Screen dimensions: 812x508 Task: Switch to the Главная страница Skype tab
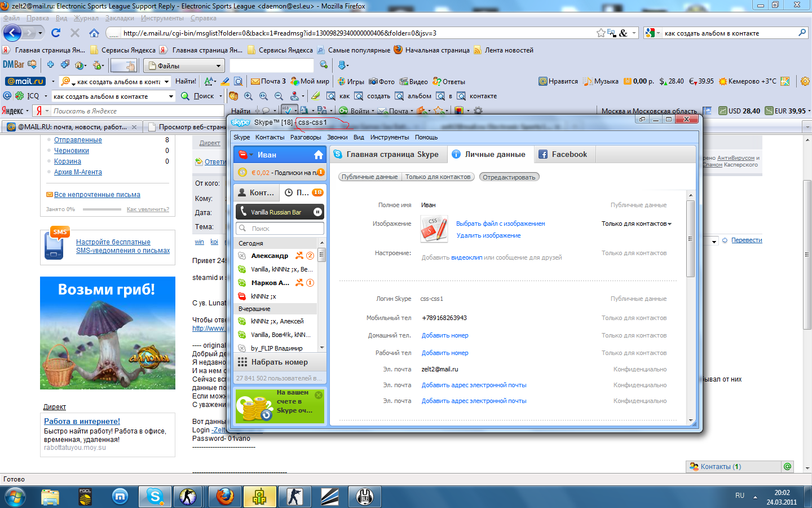(388, 154)
